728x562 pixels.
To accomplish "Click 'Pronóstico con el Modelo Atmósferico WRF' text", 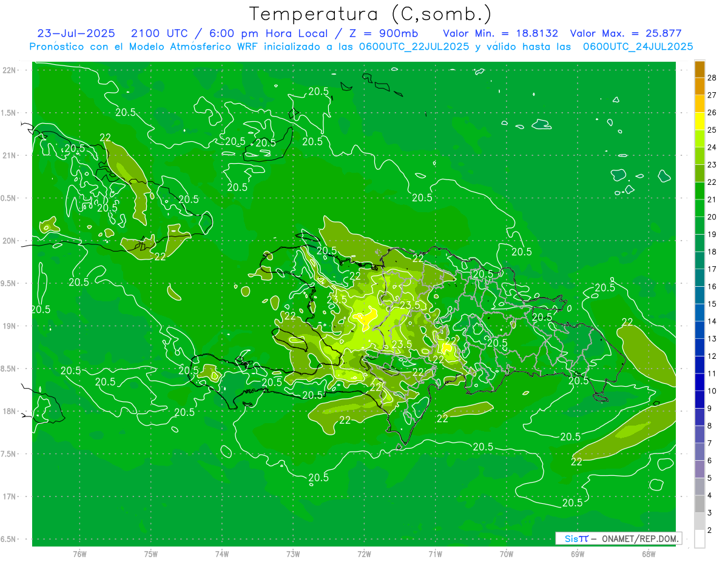I will [x=144, y=46].
